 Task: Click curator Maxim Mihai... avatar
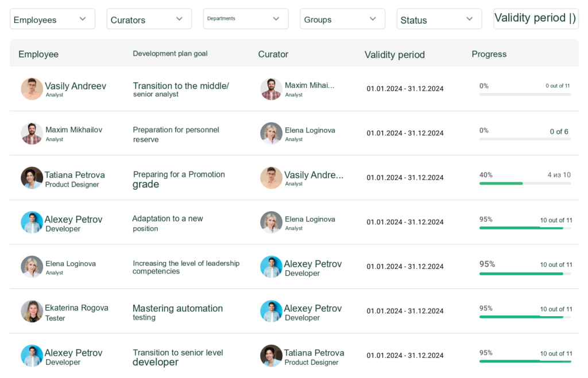tap(271, 89)
